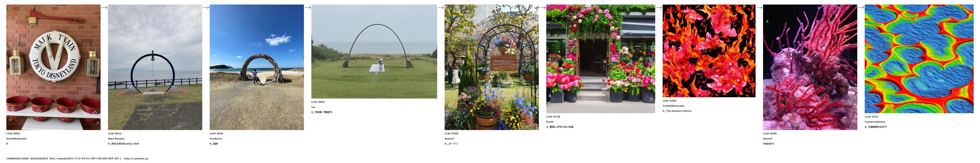This screenshot has width=980, height=163.
Task: Open the large steel arch on lawn photo
Action: (x=374, y=51)
